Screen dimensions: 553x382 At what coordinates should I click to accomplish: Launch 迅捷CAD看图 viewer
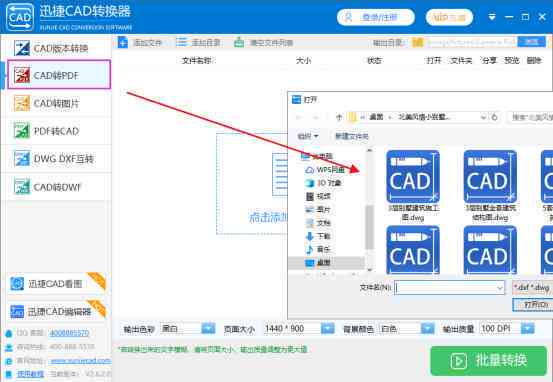pyautogui.click(x=56, y=284)
